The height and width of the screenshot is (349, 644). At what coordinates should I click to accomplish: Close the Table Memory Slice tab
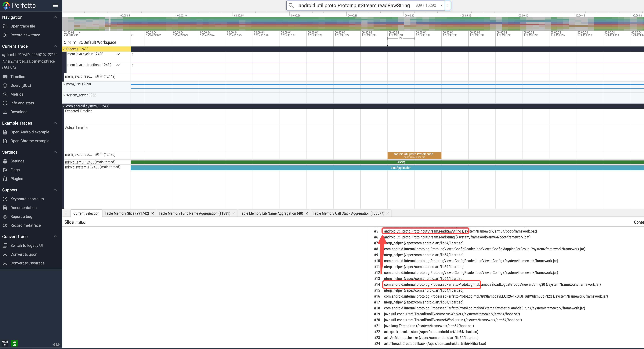coord(153,213)
